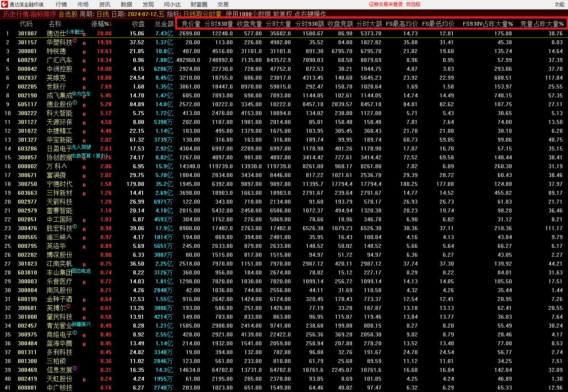Click the red 自选股 link at top right
The width and height of the screenshot is (568, 392).
pos(413,4)
